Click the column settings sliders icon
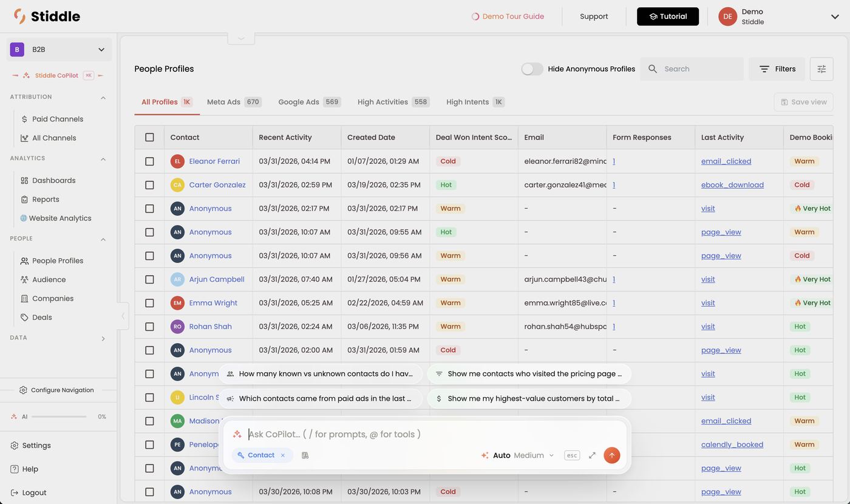This screenshot has width=850, height=504. click(x=821, y=69)
